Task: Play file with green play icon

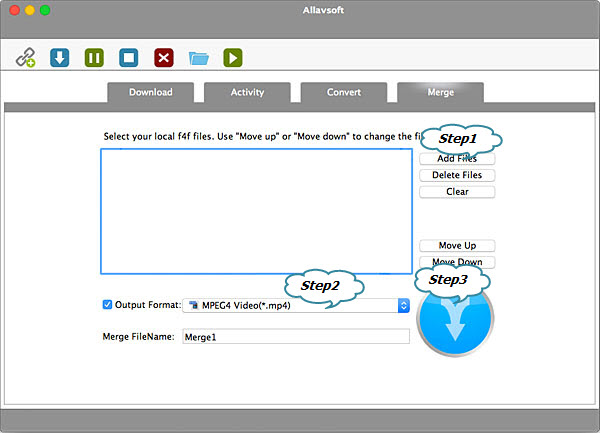Action: coord(233,58)
